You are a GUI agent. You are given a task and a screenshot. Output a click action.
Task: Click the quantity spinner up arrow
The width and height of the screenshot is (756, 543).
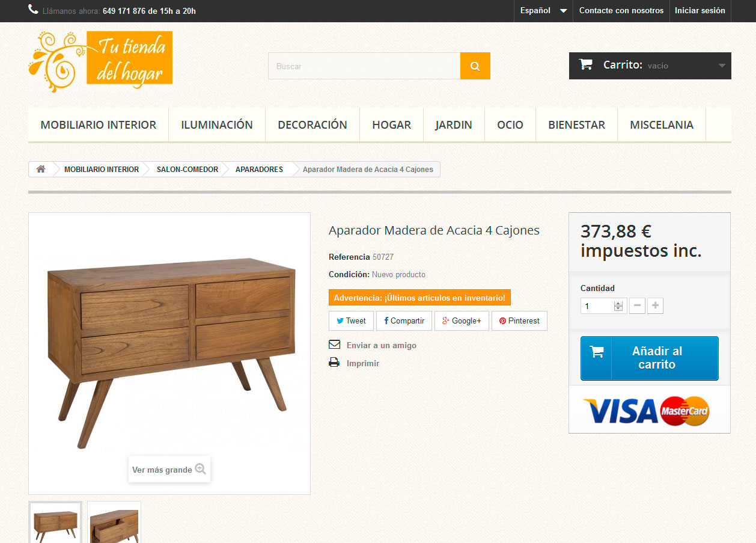(618, 303)
